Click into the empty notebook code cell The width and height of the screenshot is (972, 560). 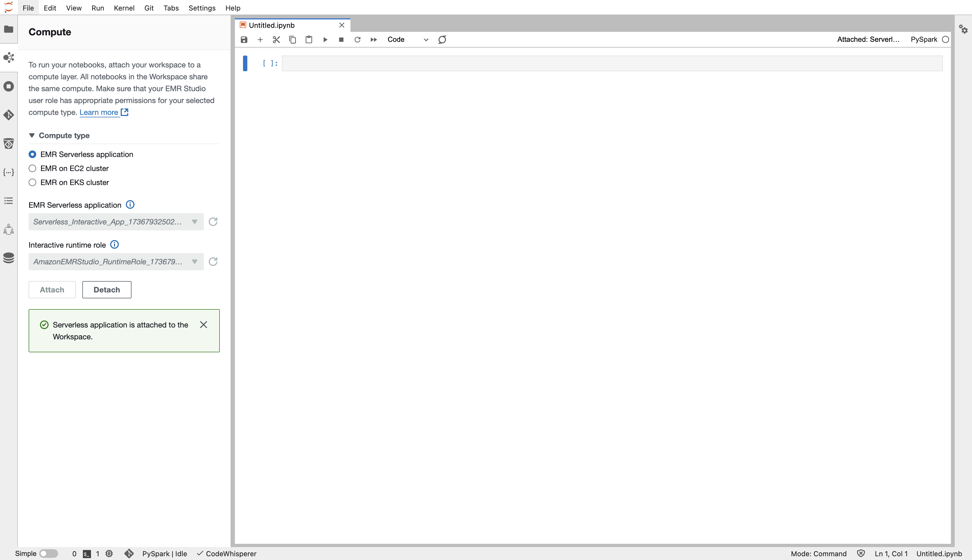(612, 63)
